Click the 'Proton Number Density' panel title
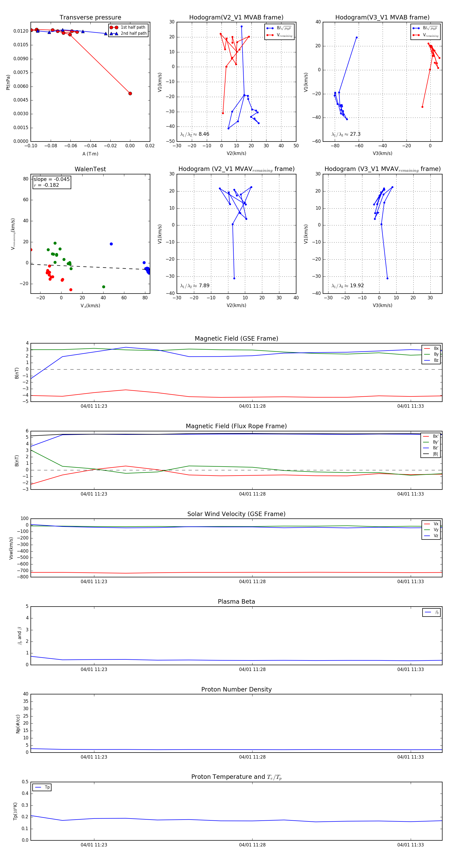This screenshot has height=868, width=473. pyautogui.click(x=236, y=689)
